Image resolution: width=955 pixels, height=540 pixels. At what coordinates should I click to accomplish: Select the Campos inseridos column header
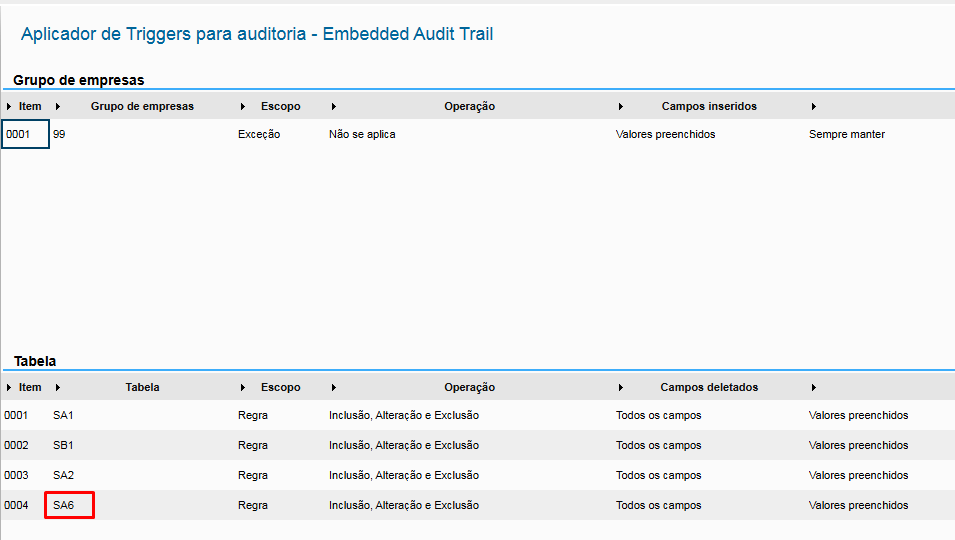(709, 106)
